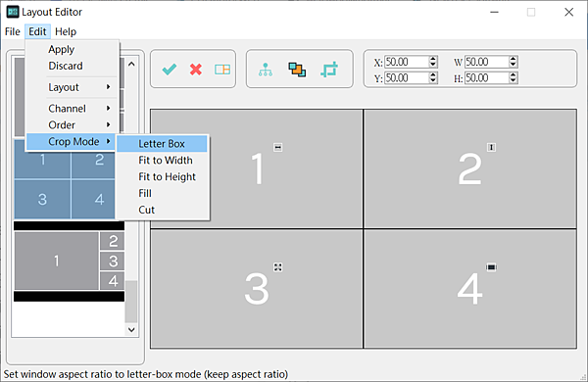The image size is (588, 382).
Task: Click the channel hierarchy icon
Action: [x=266, y=70]
